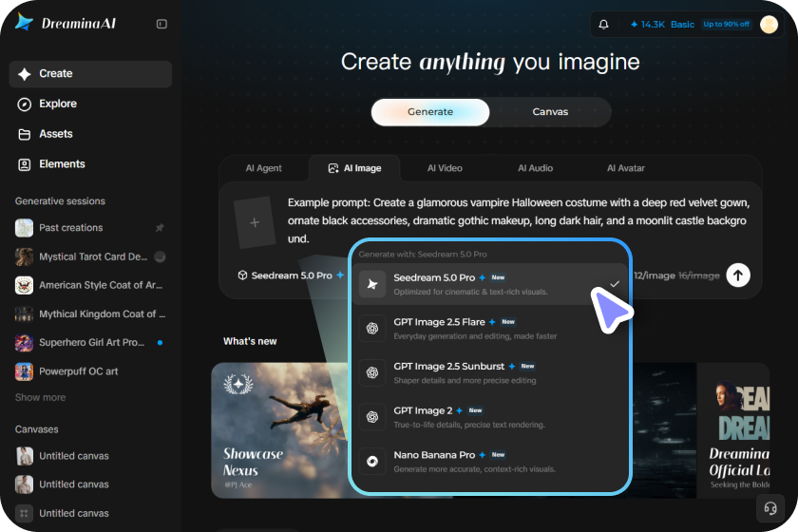Open American Style Coat of Ar... session
The image size is (798, 532).
pyautogui.click(x=90, y=285)
